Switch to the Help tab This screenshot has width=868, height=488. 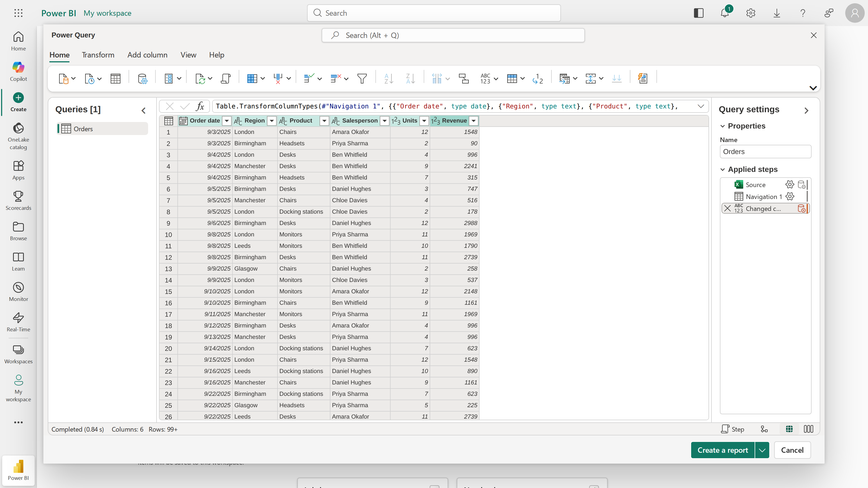pos(216,55)
